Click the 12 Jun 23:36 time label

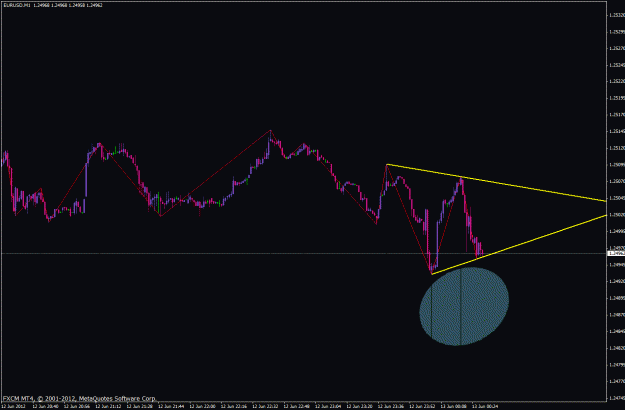pos(391,406)
